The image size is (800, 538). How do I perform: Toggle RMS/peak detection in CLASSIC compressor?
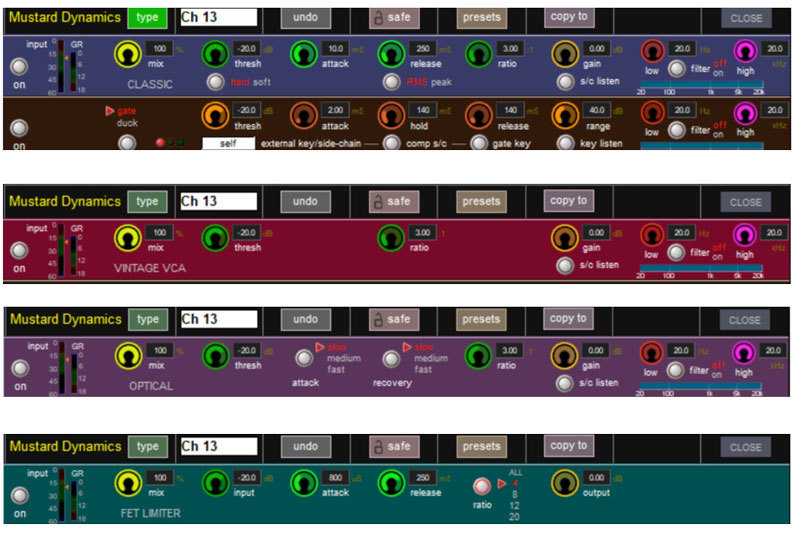[x=391, y=82]
